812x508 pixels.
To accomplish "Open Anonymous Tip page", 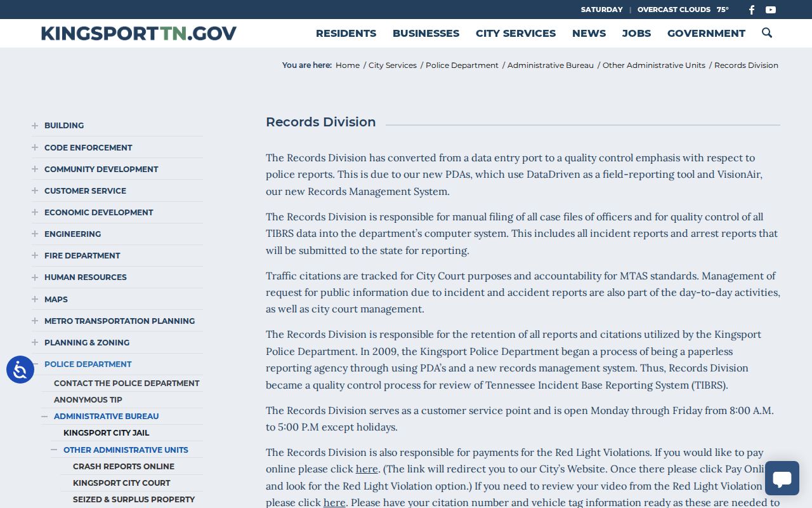I will (88, 400).
